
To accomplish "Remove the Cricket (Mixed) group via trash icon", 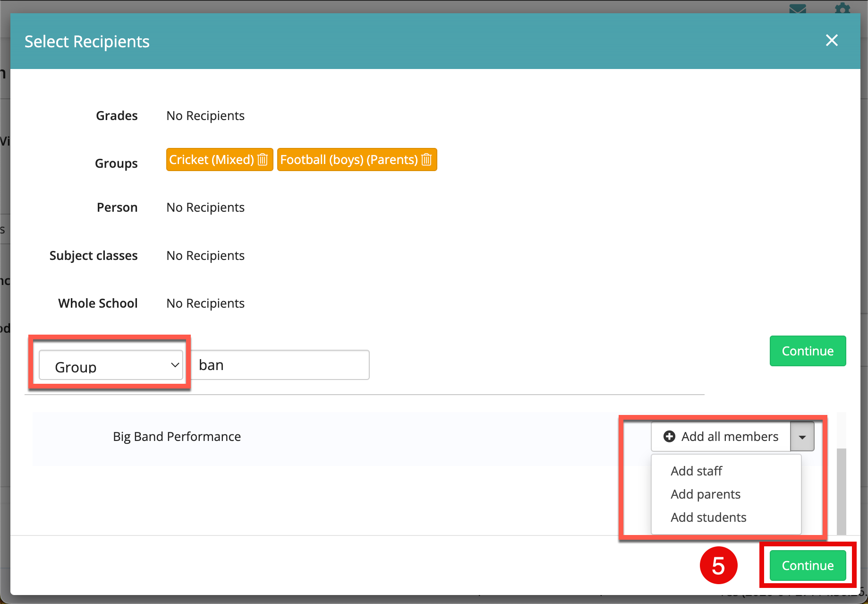I will 263,160.
